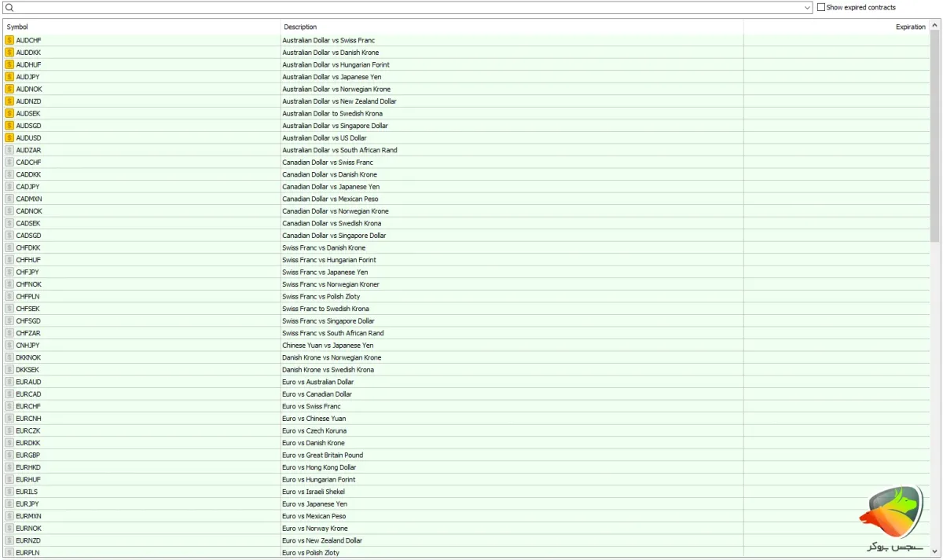Select the EURDKK symbol text
This screenshot has height=560, width=943.
(x=28, y=443)
